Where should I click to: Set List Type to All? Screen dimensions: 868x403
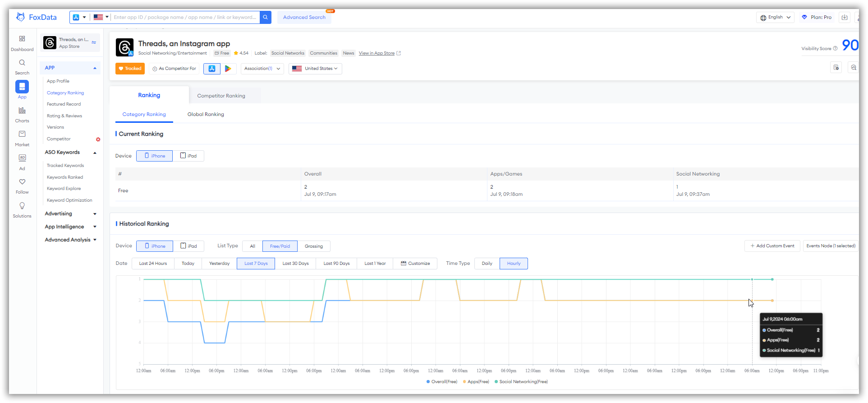(253, 246)
